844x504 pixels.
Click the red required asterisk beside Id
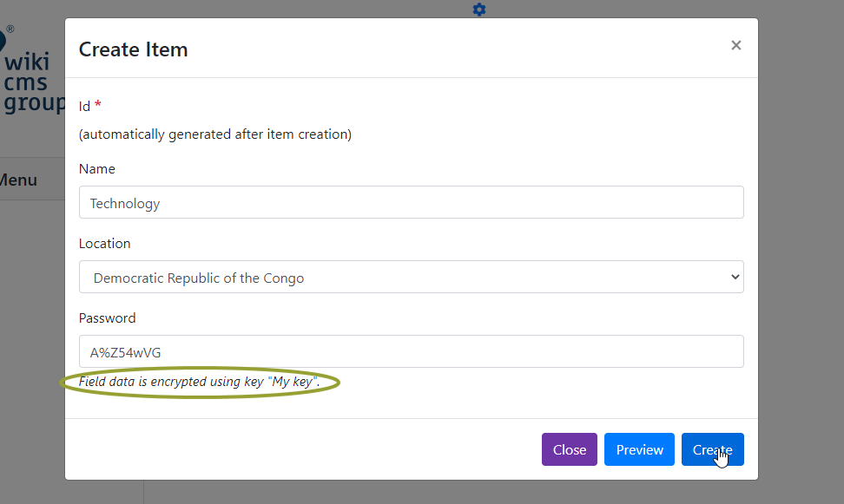[x=98, y=104]
